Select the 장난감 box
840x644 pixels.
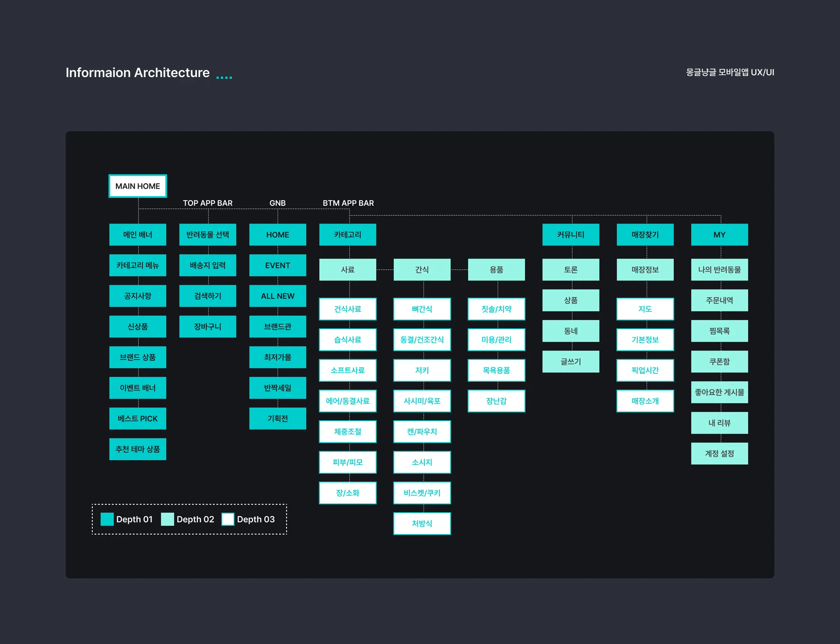(497, 401)
